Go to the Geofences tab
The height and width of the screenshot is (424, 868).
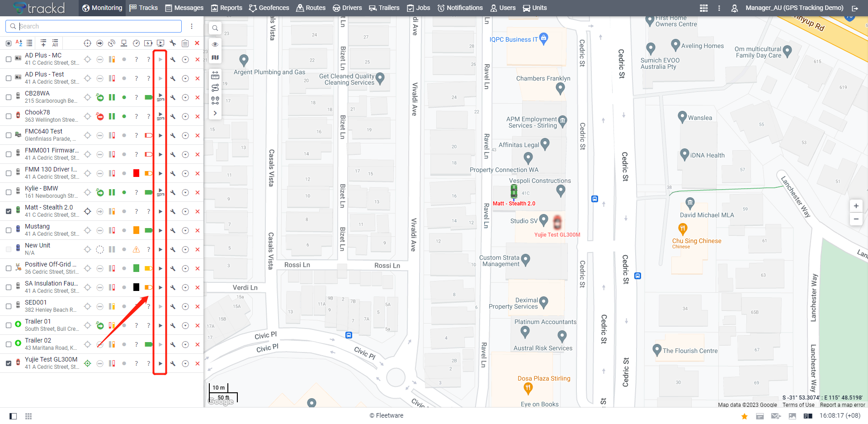(x=269, y=8)
